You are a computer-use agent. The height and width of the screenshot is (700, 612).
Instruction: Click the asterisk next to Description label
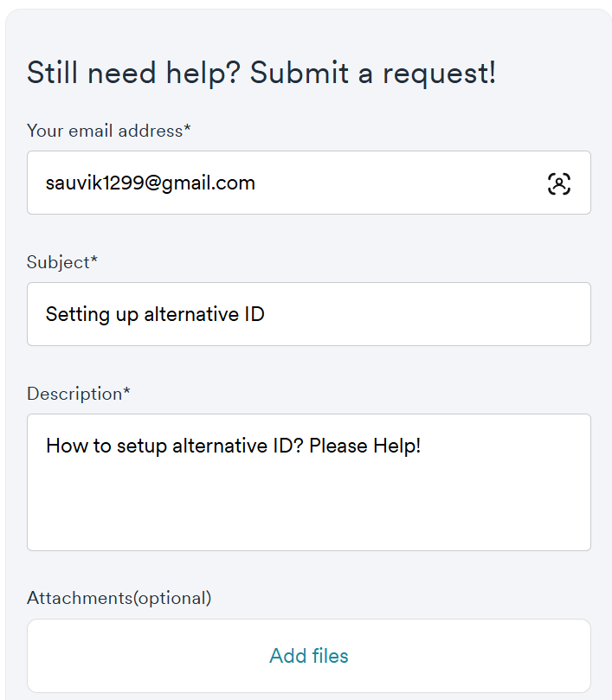coord(127,390)
